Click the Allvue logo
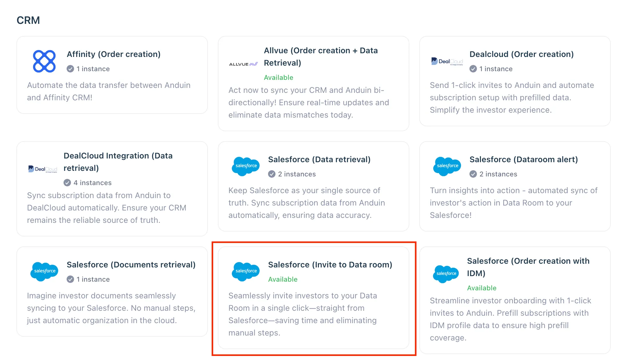The width and height of the screenshot is (621, 364). 243,64
